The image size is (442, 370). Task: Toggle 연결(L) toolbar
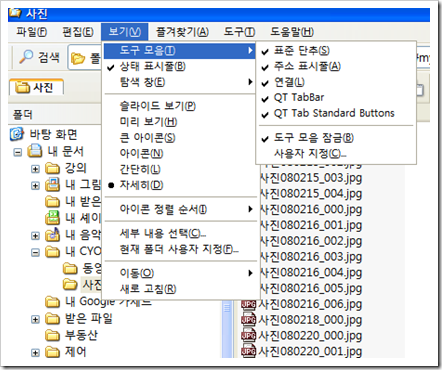[336, 82]
